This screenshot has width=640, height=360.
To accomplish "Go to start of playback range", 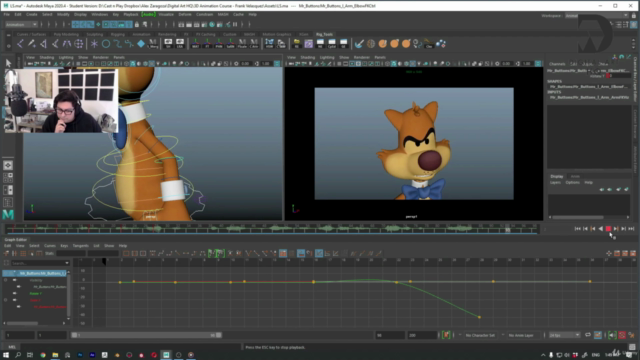I will [577, 229].
